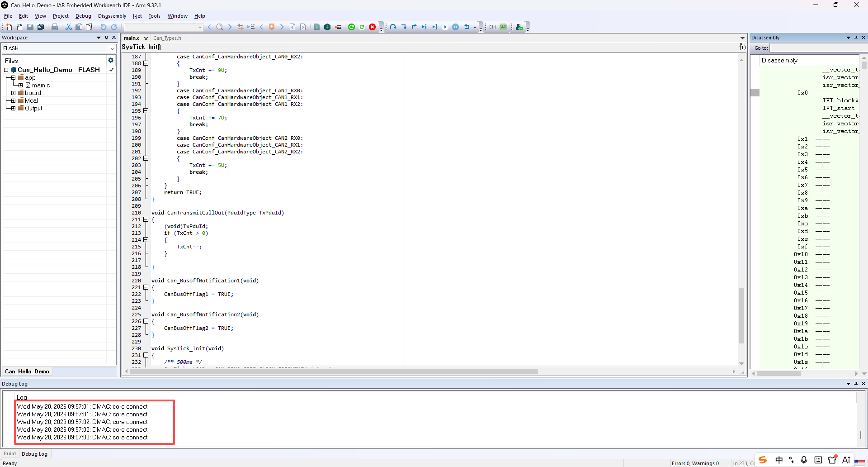Click the SWO trace icon

503,27
